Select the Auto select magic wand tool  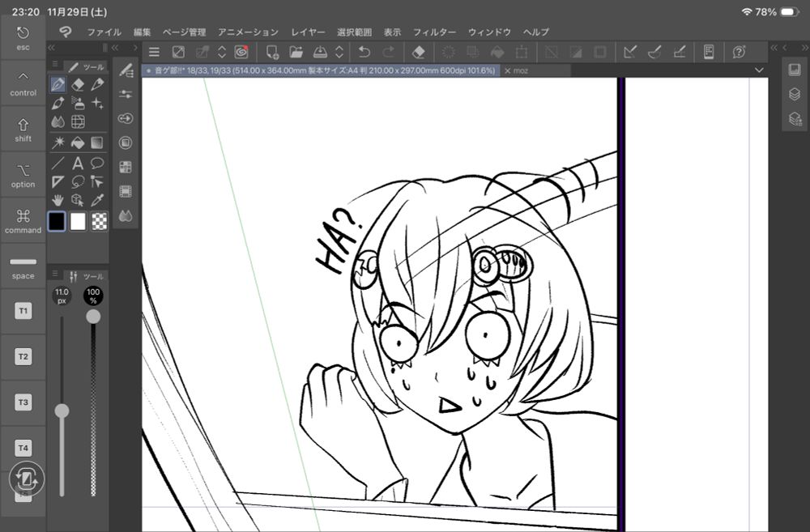pos(58,143)
